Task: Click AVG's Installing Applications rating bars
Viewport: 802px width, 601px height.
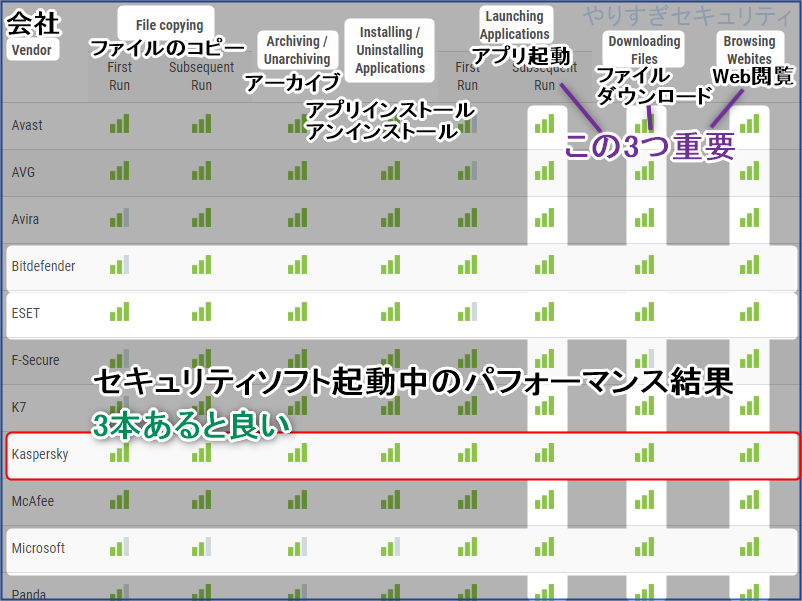Action: coord(390,171)
